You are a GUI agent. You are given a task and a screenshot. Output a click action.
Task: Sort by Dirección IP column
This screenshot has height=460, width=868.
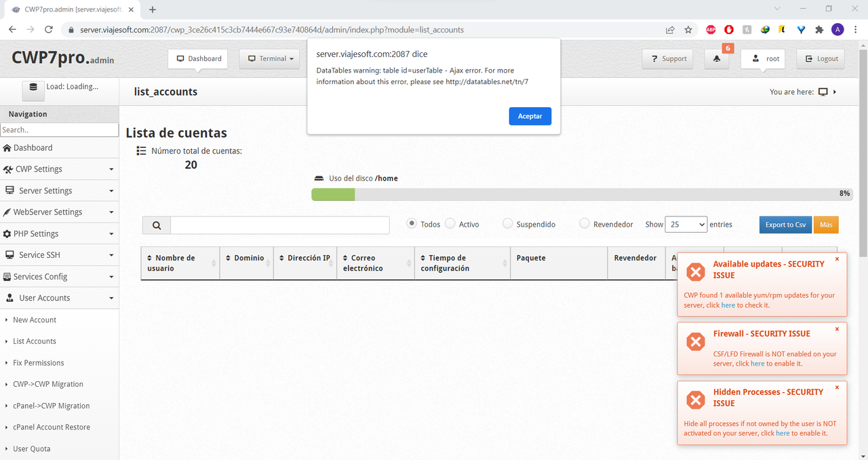[x=305, y=263]
